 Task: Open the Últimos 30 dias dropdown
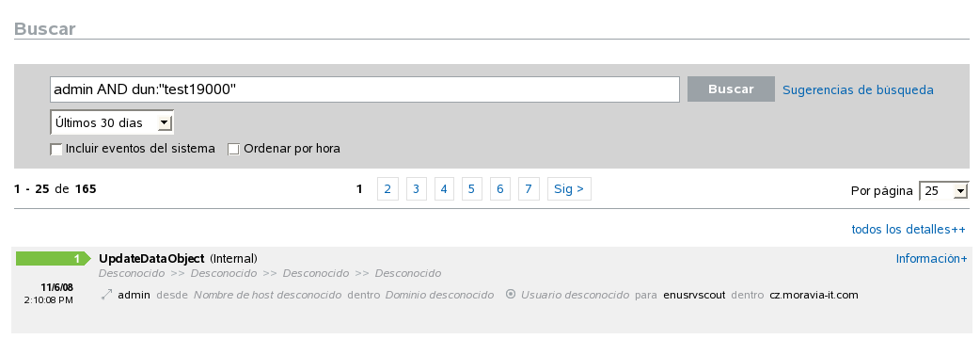[112, 122]
